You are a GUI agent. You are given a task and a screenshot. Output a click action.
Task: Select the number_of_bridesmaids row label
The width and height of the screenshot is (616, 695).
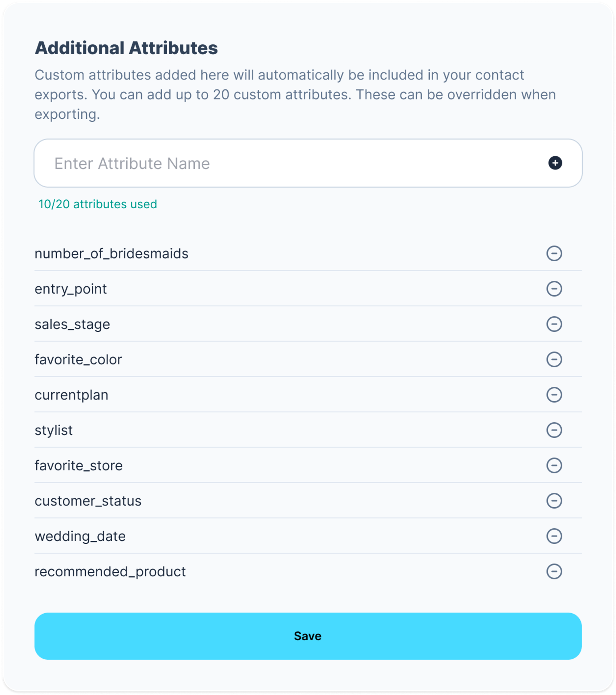point(111,254)
